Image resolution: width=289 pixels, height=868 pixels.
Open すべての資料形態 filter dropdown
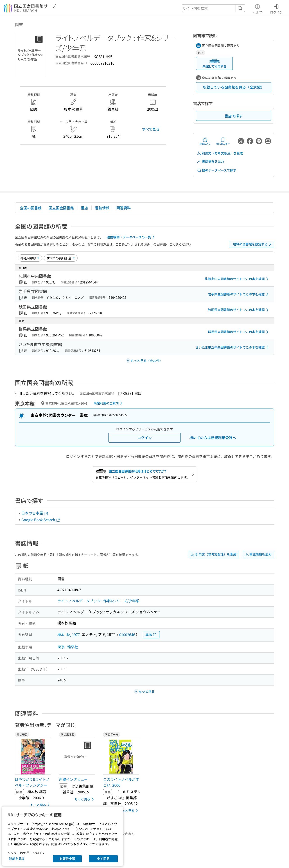(x=61, y=258)
